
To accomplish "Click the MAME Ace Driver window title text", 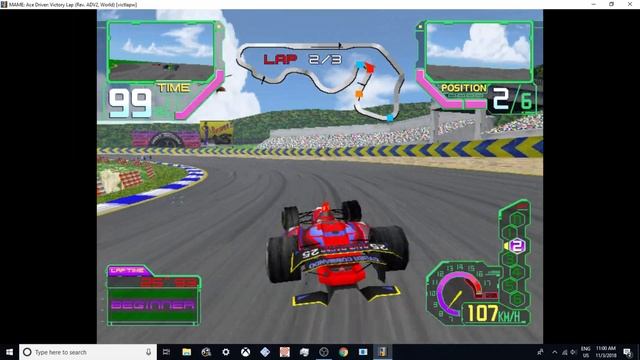I will [x=73, y=4].
